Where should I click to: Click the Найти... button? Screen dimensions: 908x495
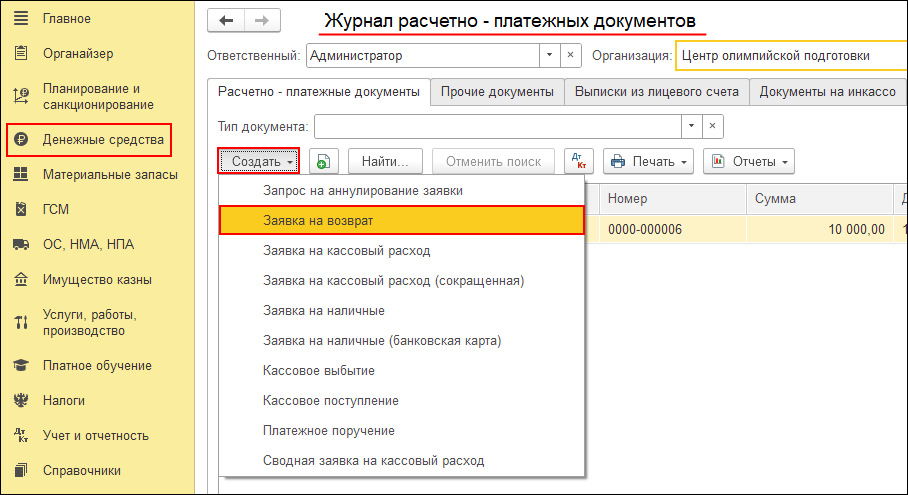[385, 162]
